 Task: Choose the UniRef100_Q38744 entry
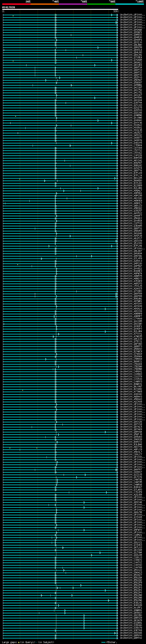click(131, 103)
